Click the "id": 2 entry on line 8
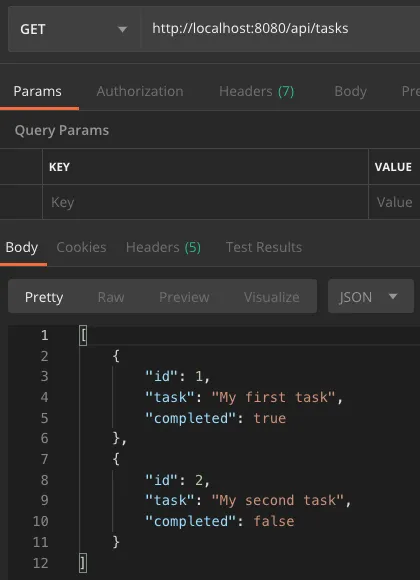Screen dimensions: 420x580 click(x=177, y=480)
